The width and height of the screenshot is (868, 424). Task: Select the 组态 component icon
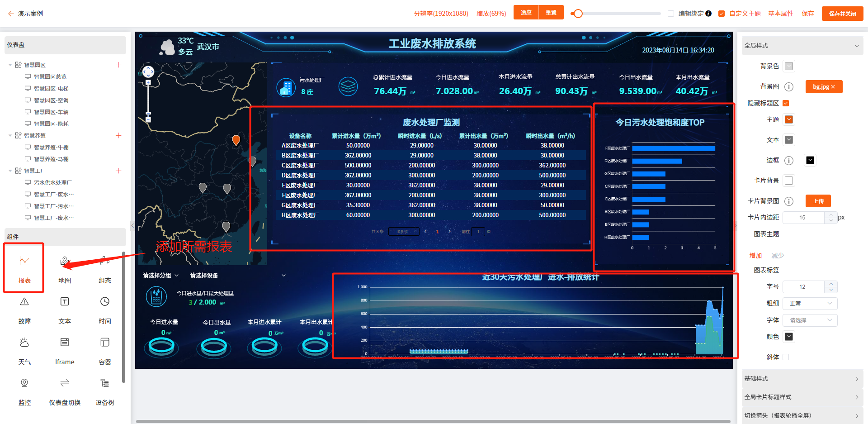(105, 261)
